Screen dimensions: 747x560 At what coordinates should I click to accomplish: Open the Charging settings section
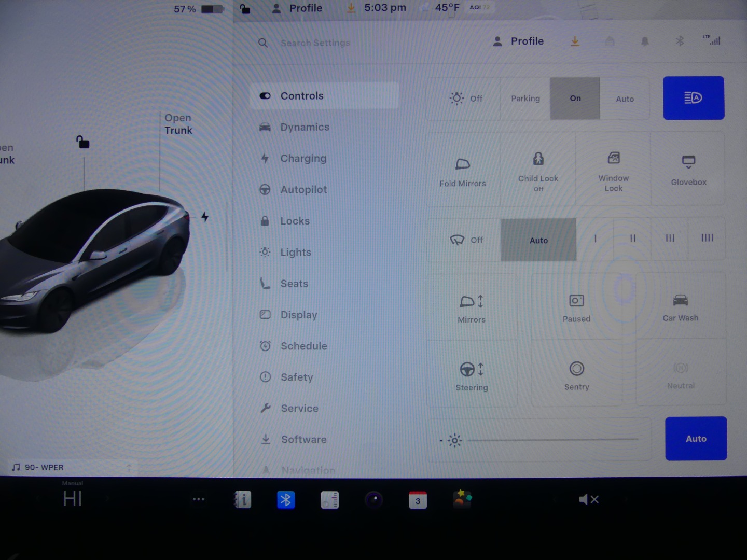point(303,159)
